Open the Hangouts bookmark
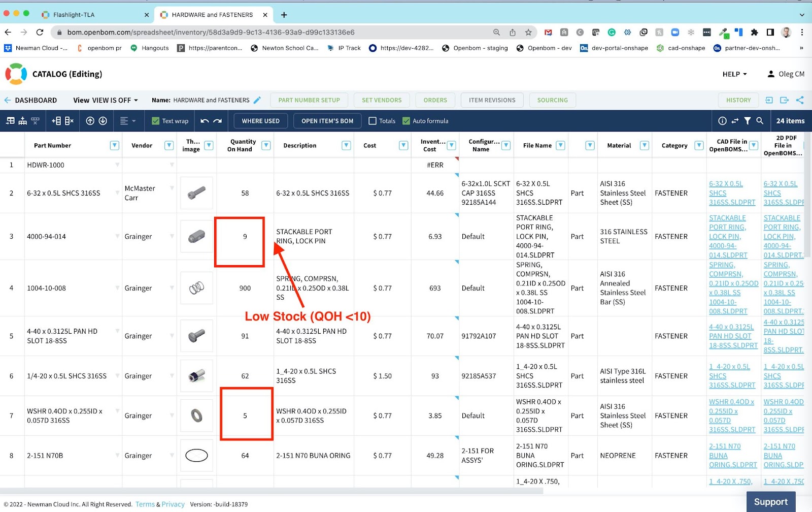 pyautogui.click(x=150, y=48)
